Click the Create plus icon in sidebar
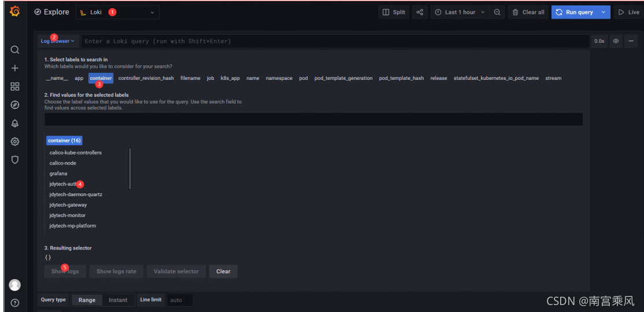This screenshot has width=644, height=312. pyautogui.click(x=15, y=68)
